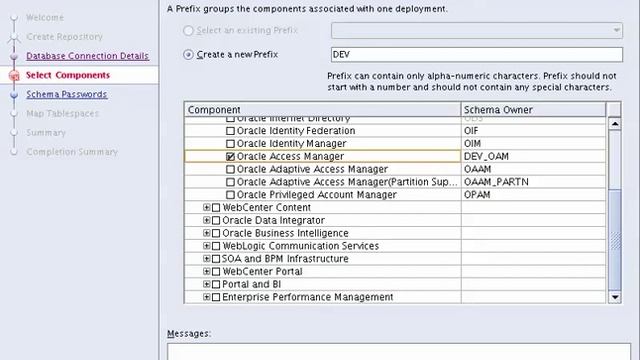Go to the Schema Passwords step
The width and height of the screenshot is (640, 360).
click(x=67, y=94)
